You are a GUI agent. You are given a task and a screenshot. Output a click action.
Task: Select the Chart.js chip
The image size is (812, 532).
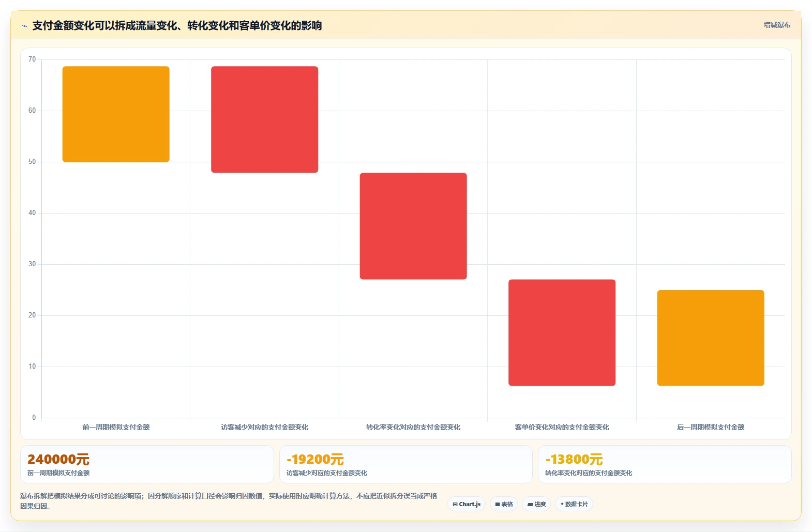467,504
